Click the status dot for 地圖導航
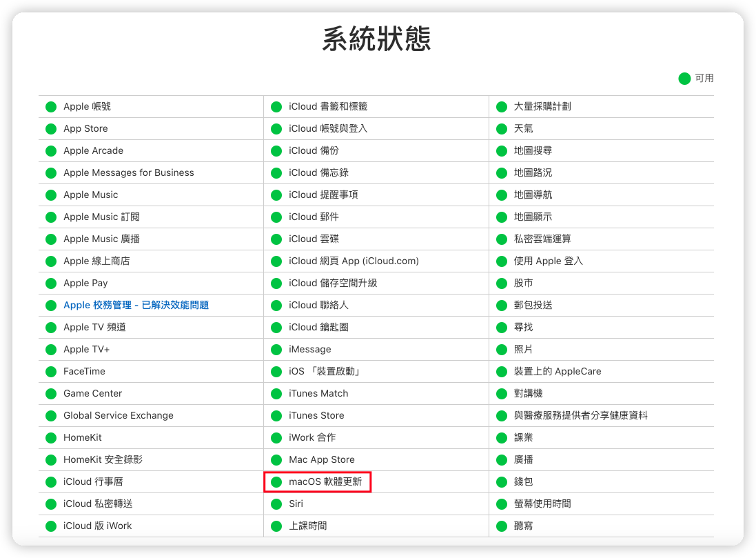The height and width of the screenshot is (558, 756). click(502, 195)
